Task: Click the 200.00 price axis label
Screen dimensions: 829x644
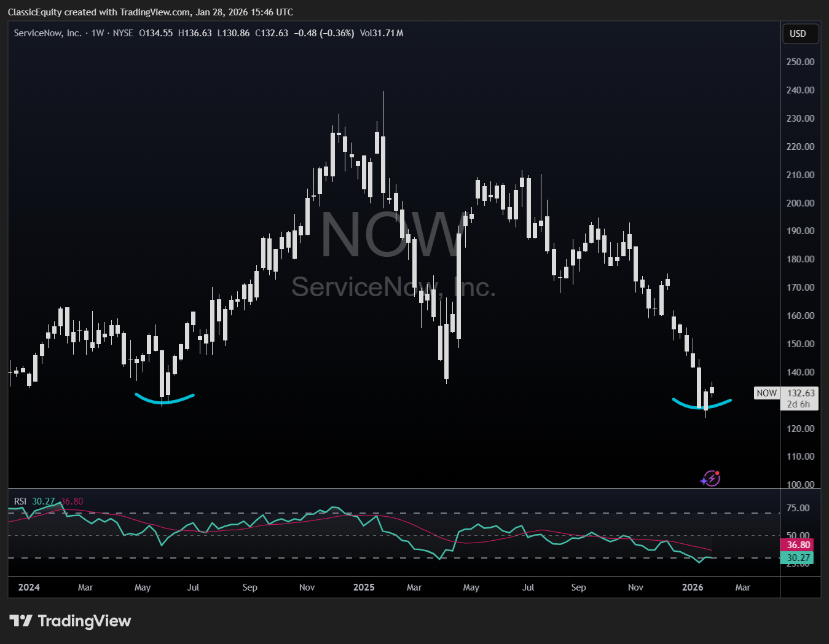Action: point(801,203)
